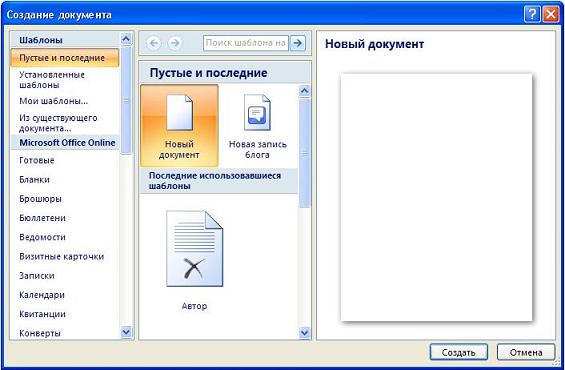565x370 pixels.
Task: Click the templates pane scrollbar thumb
Action: click(x=304, y=153)
